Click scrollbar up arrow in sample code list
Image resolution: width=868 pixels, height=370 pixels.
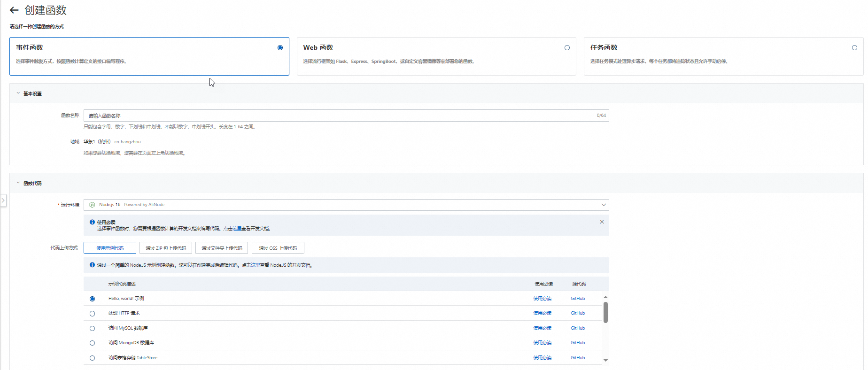tap(605, 297)
